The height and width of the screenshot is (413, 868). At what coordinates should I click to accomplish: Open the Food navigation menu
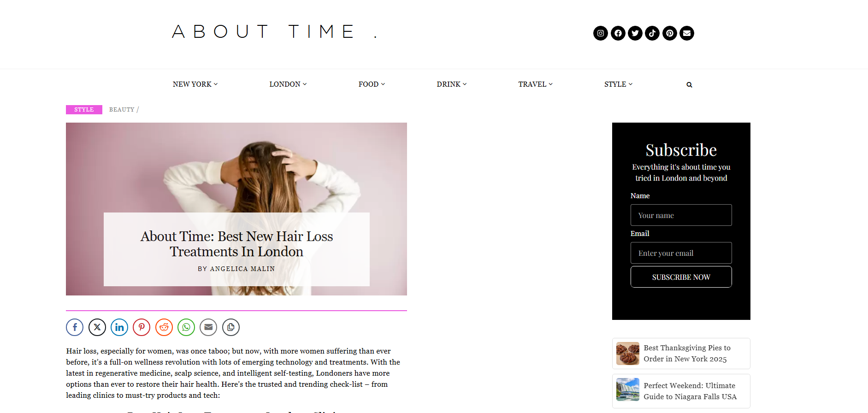[372, 84]
